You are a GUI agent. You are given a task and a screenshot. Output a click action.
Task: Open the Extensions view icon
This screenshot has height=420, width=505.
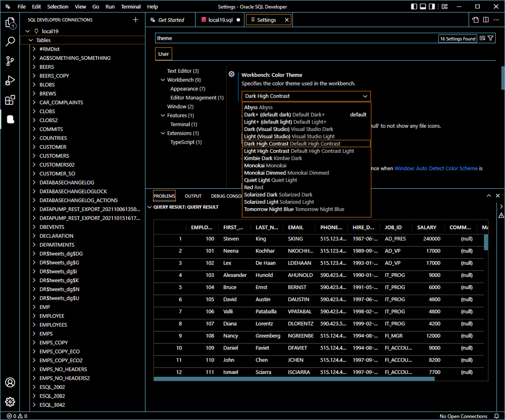(10, 100)
